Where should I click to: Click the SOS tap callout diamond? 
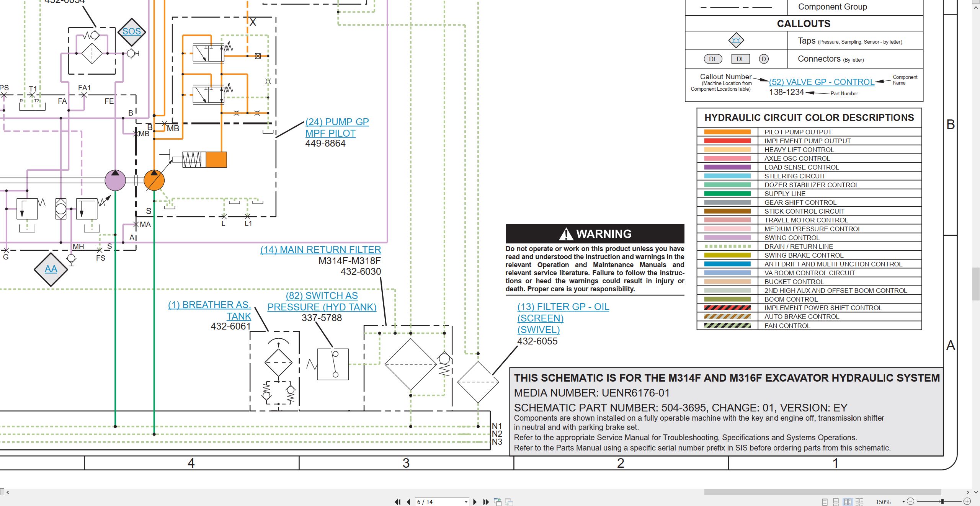pyautogui.click(x=132, y=31)
